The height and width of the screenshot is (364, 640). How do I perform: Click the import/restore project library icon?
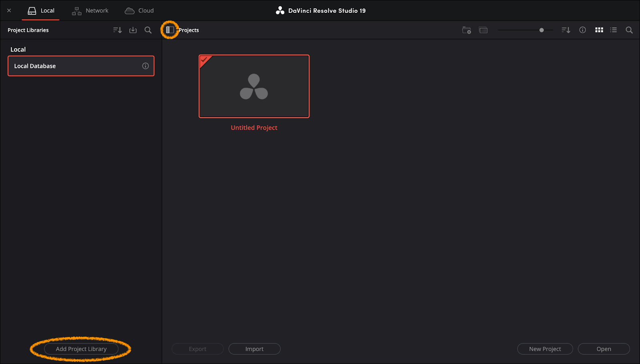(133, 30)
